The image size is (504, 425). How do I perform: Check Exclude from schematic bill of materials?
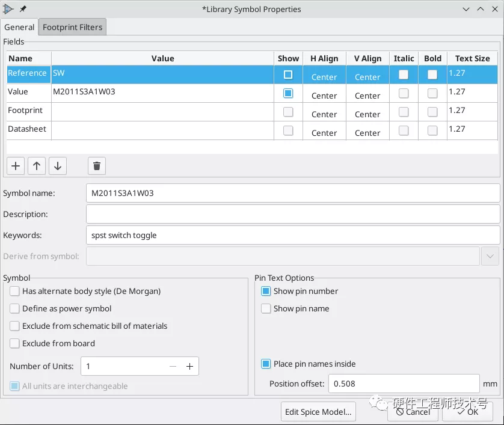(x=14, y=326)
